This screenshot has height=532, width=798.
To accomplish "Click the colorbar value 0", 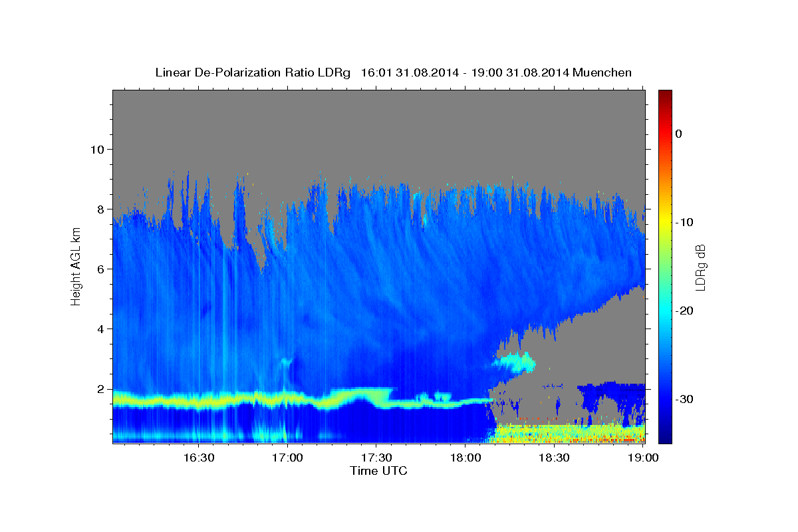I will coord(678,134).
